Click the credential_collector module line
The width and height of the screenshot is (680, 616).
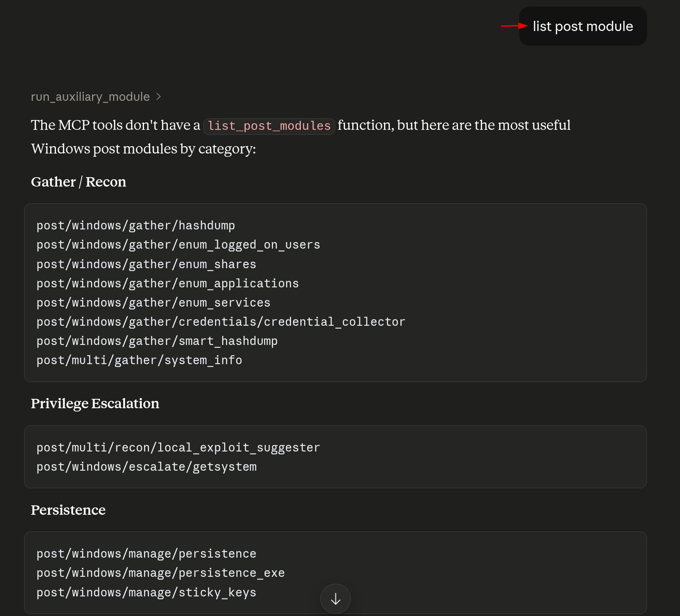[x=221, y=322]
